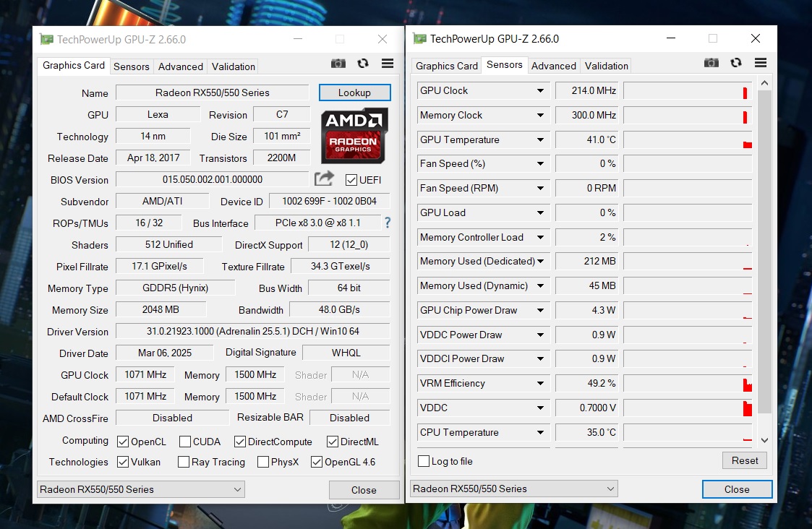Click VRM Efficiency sensor history graph
Image resolution: width=812 pixels, height=529 pixels.
click(x=688, y=384)
